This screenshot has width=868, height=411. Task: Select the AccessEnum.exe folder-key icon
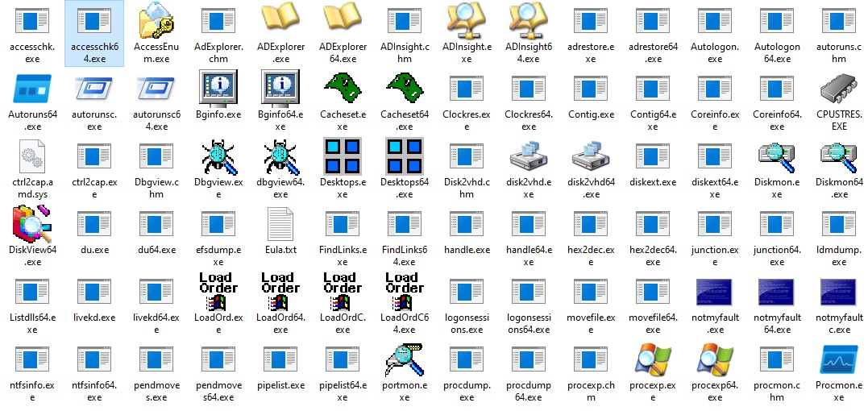(156, 19)
